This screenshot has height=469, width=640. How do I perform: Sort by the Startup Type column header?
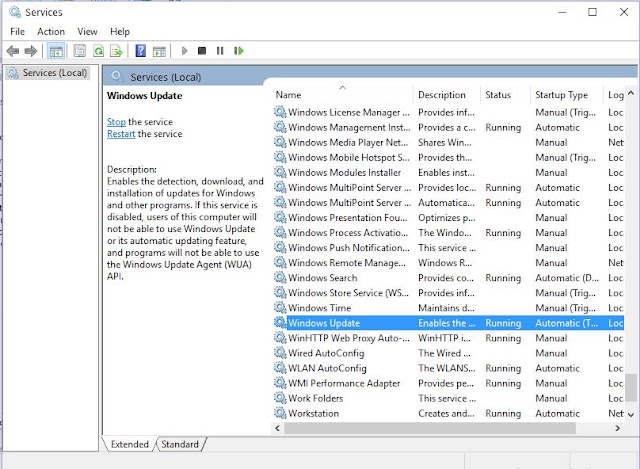coord(567,95)
